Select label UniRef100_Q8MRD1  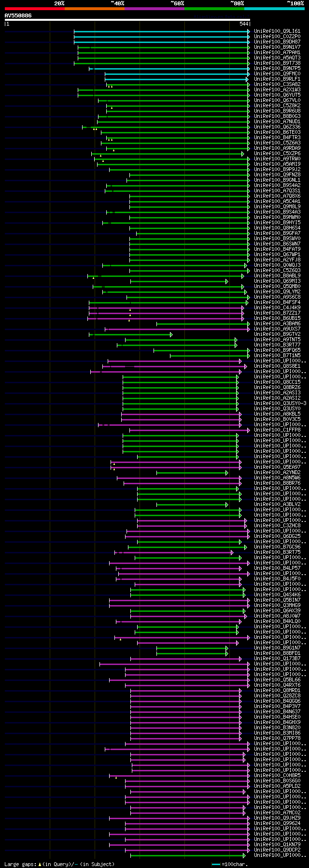[x=277, y=691]
